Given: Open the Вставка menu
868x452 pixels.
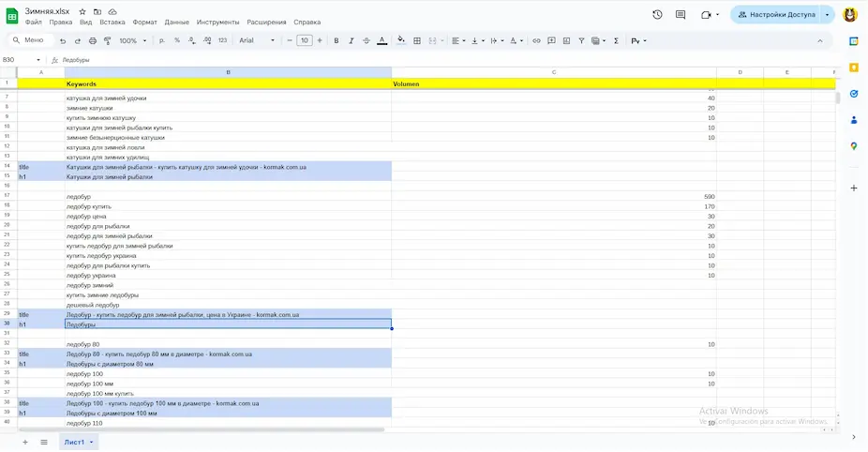Looking at the screenshot, I should click(x=112, y=22).
